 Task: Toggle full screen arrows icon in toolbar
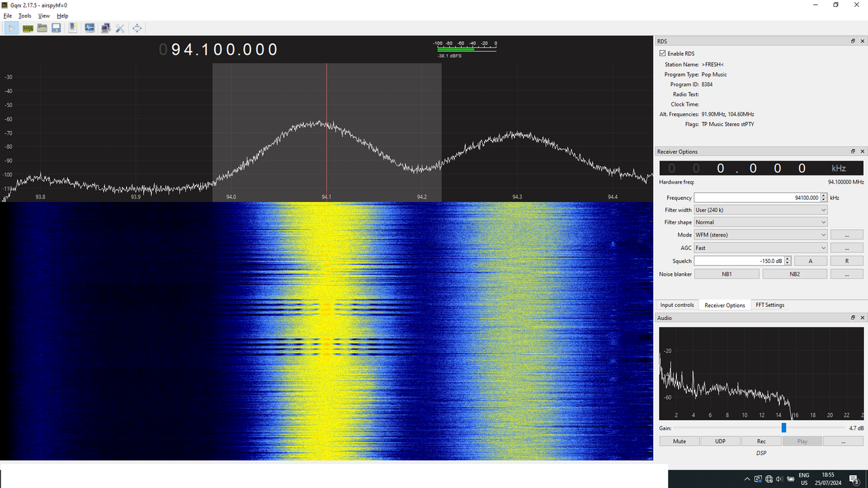pyautogui.click(x=137, y=28)
